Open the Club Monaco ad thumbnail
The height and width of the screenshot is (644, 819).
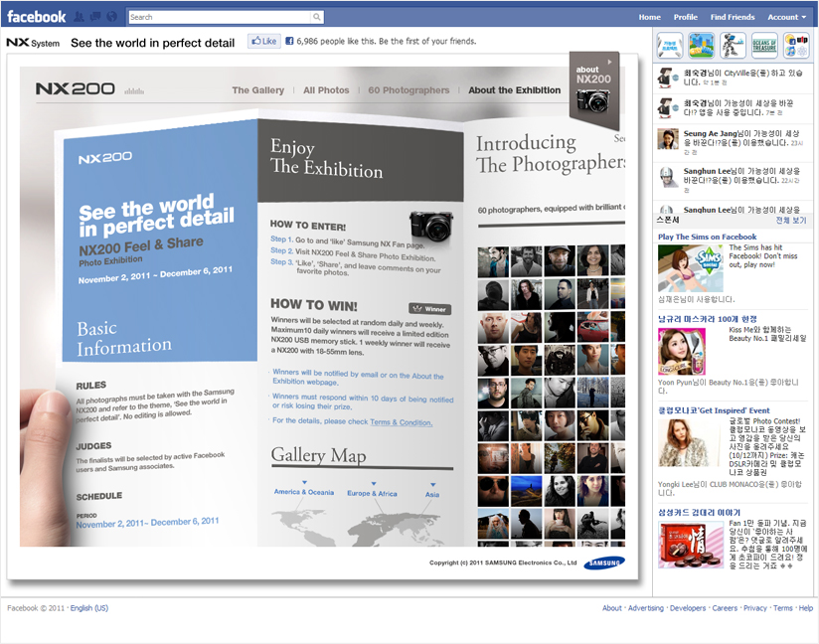point(691,443)
